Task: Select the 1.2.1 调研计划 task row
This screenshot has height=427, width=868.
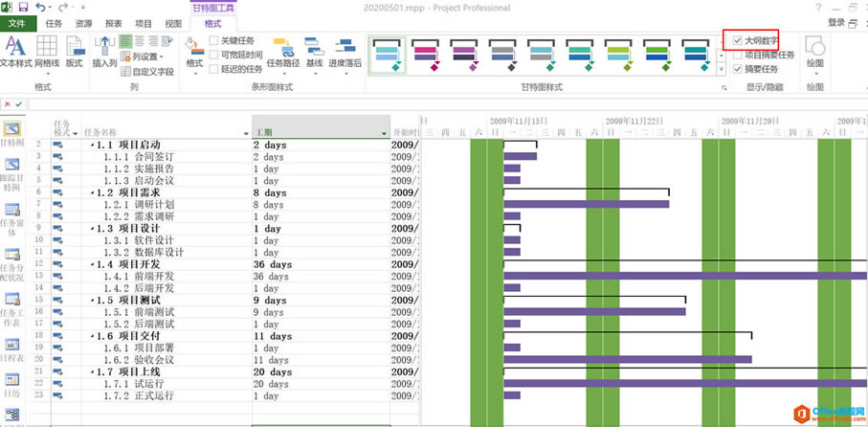Action: (153, 204)
